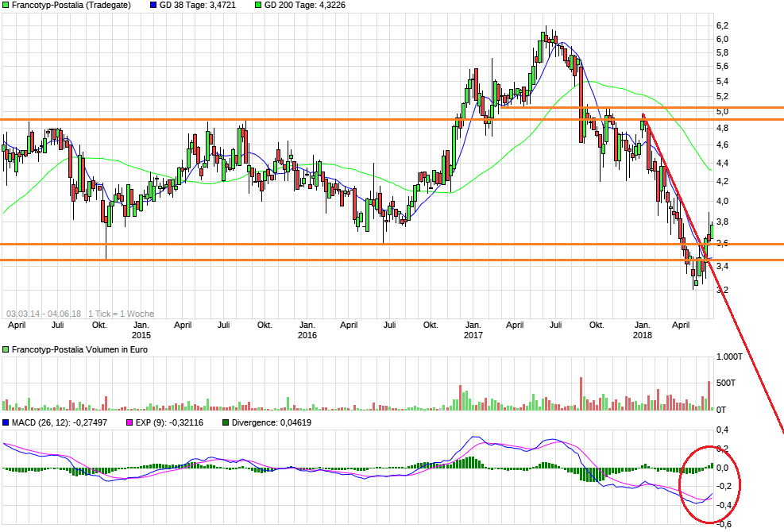Click the green Francotyp-Postalia legend swatch

6,5
